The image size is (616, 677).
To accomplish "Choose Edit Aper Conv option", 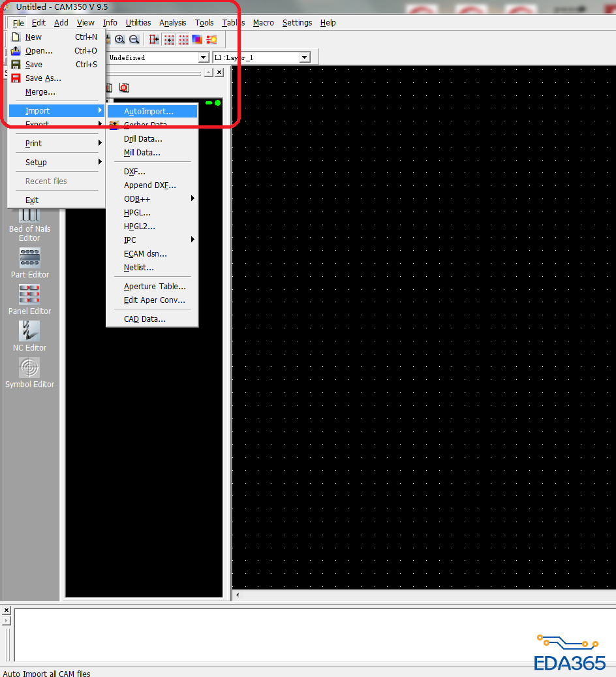I will click(153, 300).
